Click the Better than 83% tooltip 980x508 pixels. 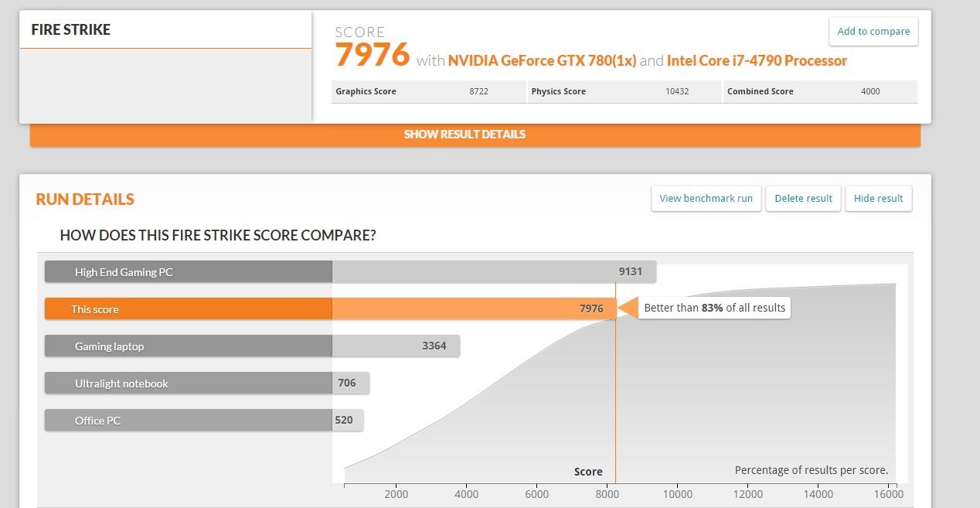tap(714, 308)
